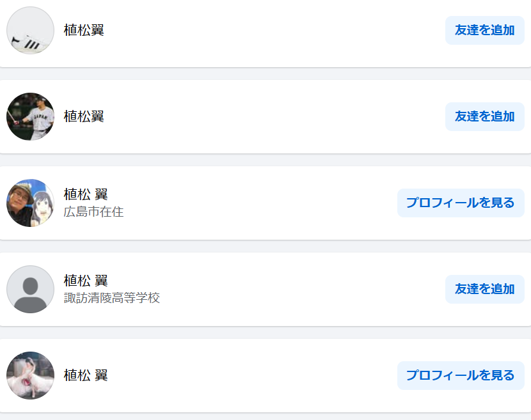
Task: Open the baseball player profile picture
Action: point(30,116)
